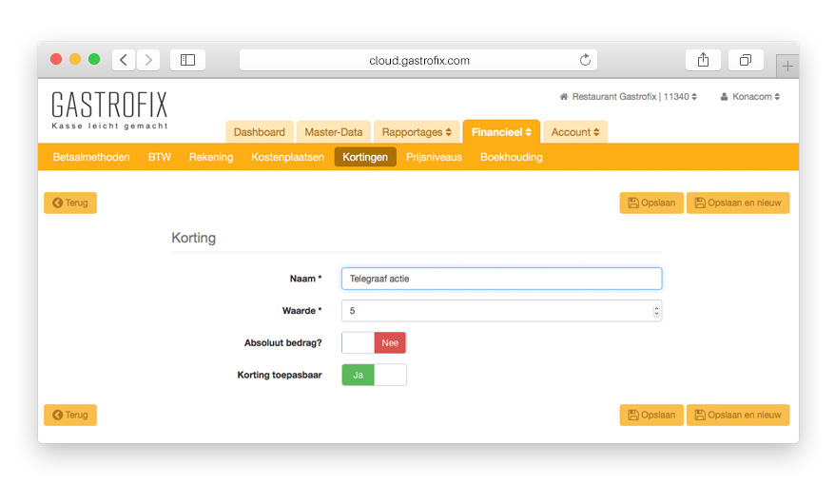Reload the page via refresh icon
The width and height of the screenshot is (835, 504).
585,60
